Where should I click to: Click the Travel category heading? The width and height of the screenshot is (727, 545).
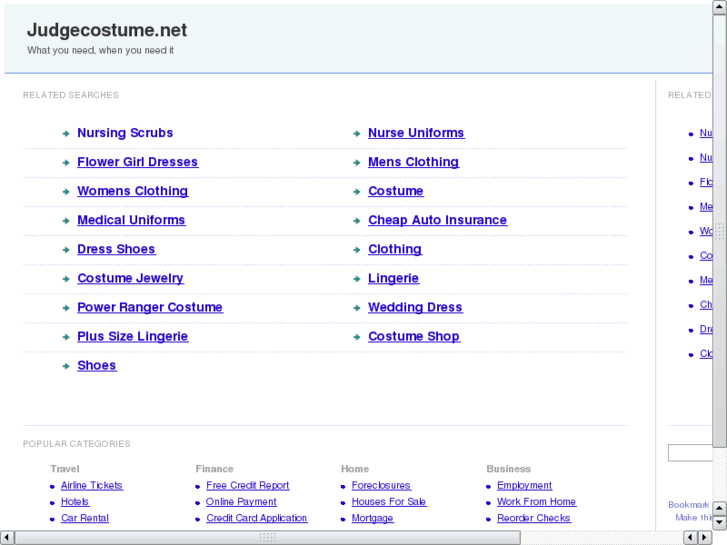point(65,469)
